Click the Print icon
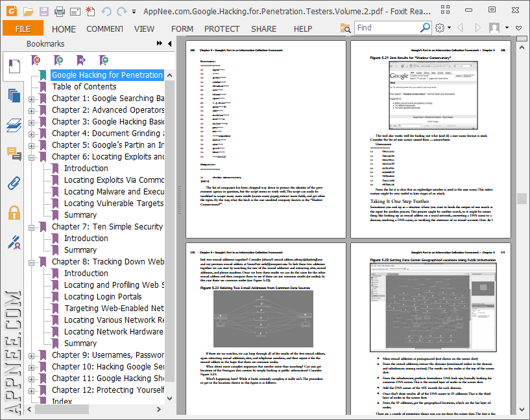 60,12
